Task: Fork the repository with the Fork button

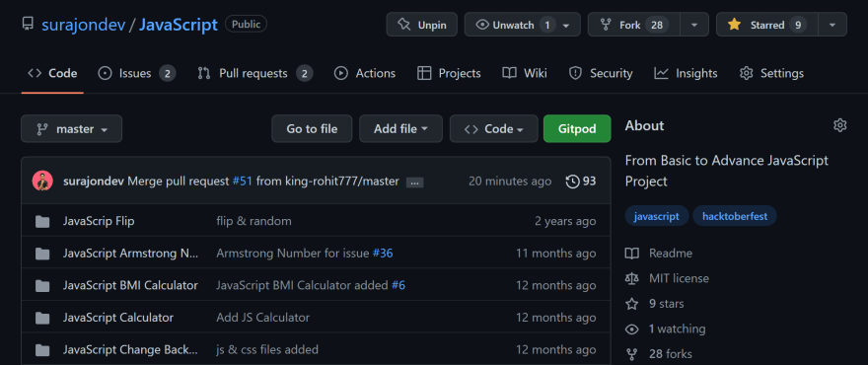Action: coord(634,25)
